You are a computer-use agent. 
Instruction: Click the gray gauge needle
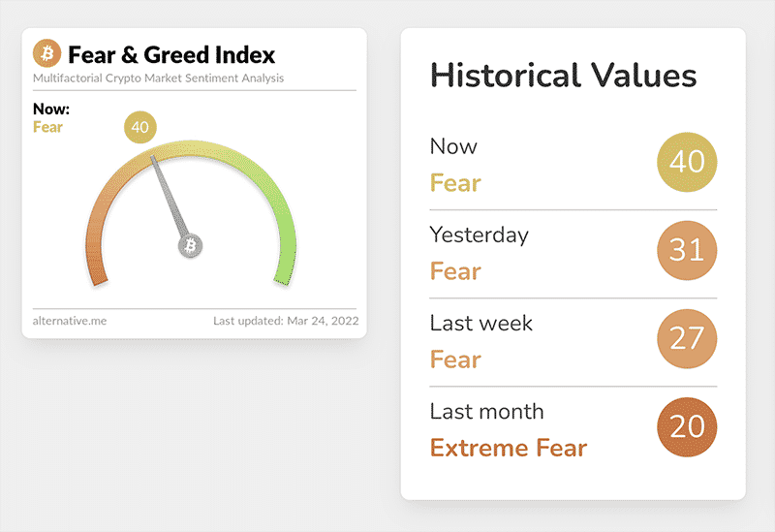pos(170,198)
